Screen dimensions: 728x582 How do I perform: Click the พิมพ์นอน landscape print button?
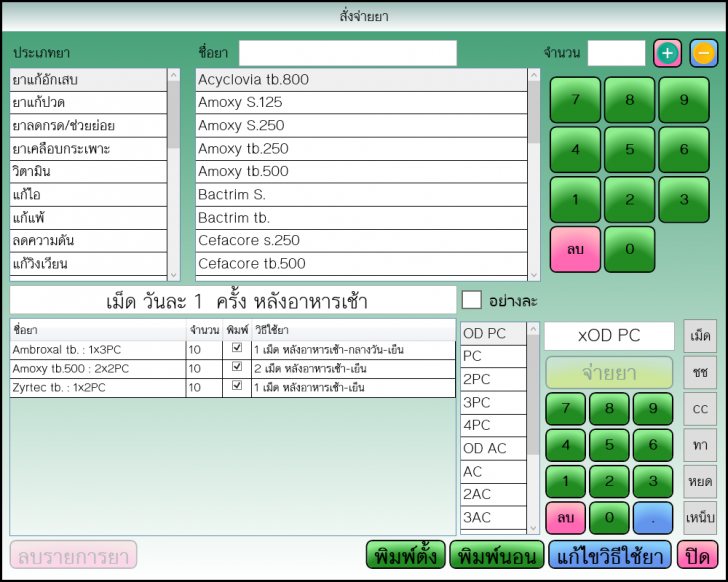(x=497, y=555)
